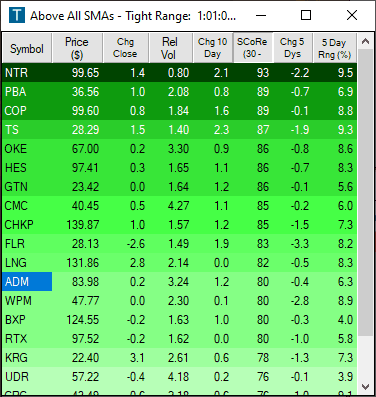This screenshot has width=376, height=397.
Task: Select the CHKP row
Action: pyautogui.click(x=180, y=225)
